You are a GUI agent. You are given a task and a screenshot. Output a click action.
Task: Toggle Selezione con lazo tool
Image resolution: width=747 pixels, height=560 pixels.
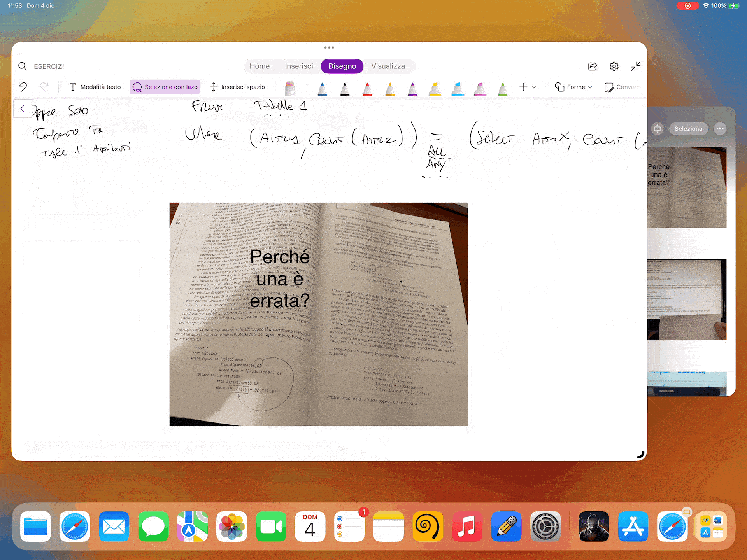coord(165,87)
